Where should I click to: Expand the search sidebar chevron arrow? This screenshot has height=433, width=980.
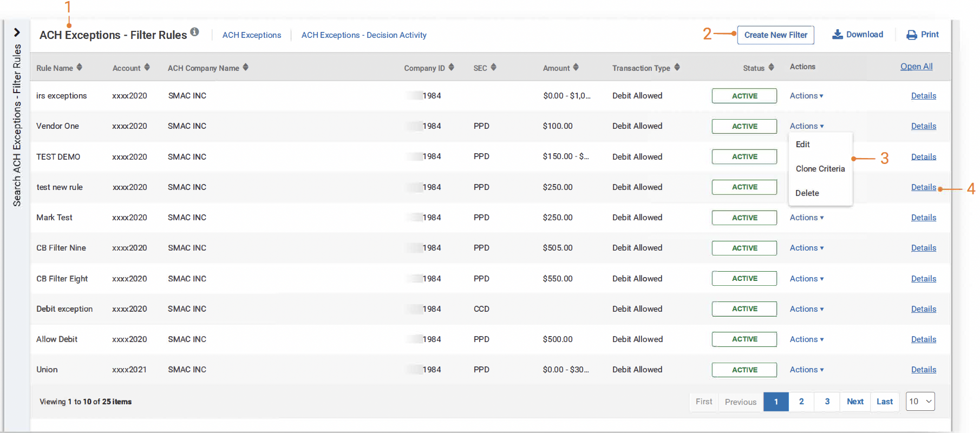point(17,32)
